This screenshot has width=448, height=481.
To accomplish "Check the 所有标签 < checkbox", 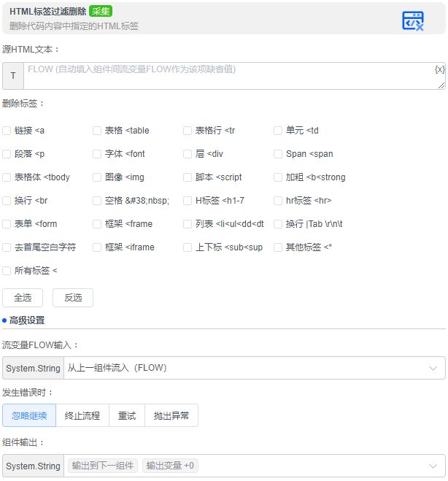I will point(7,271).
